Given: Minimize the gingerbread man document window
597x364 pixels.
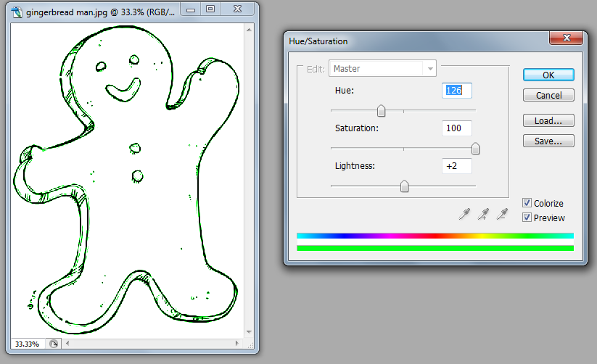Looking at the screenshot, I should (x=191, y=9).
